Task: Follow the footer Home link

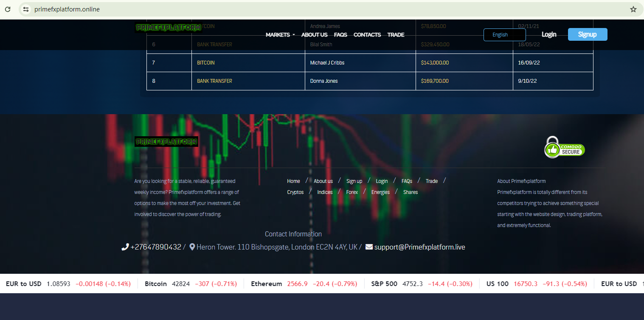Action: (x=293, y=181)
